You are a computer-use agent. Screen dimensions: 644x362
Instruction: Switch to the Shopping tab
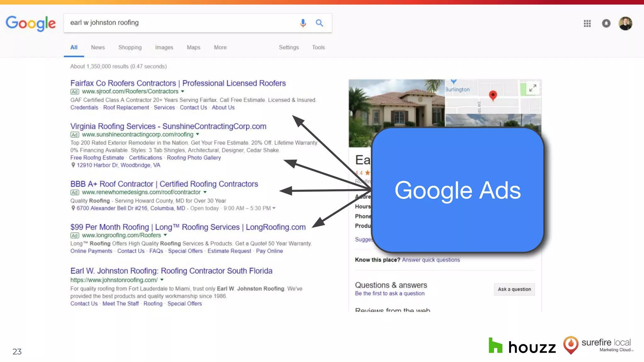point(130,47)
